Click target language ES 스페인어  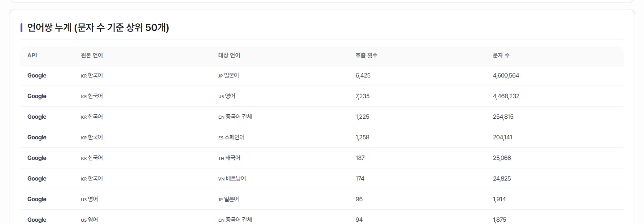[231, 138]
